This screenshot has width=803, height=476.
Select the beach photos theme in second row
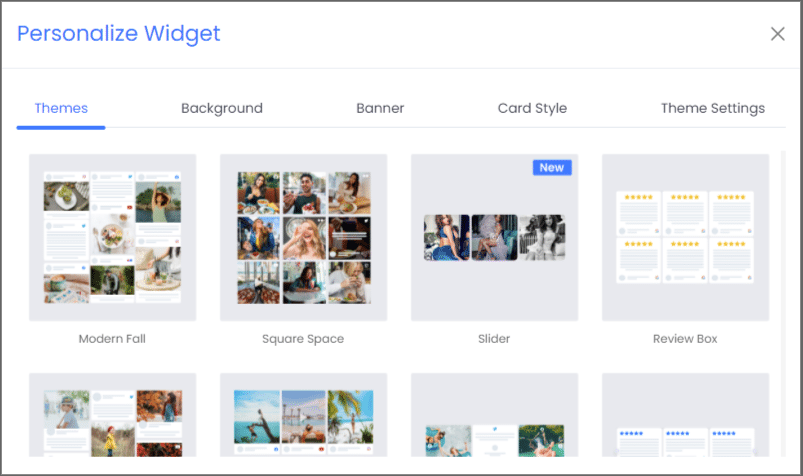click(304, 415)
